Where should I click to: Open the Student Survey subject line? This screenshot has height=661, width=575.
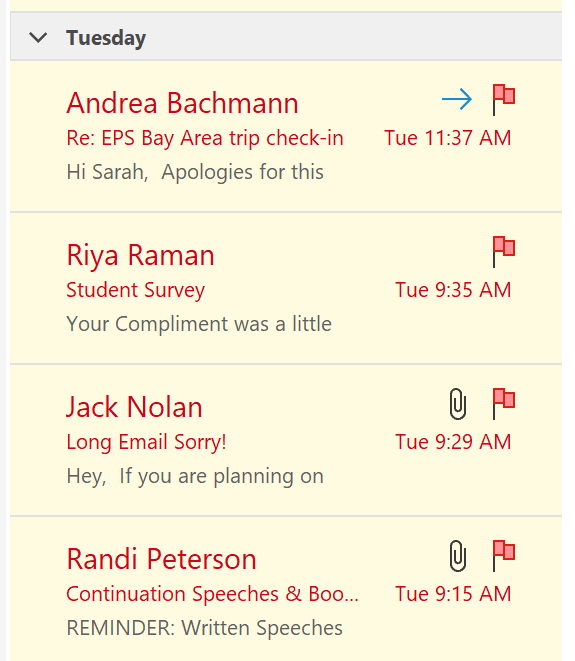tap(135, 290)
